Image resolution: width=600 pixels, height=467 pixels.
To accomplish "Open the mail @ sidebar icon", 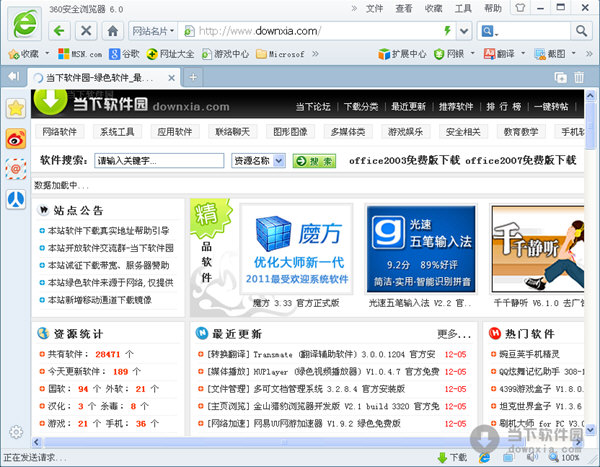I will (16, 169).
